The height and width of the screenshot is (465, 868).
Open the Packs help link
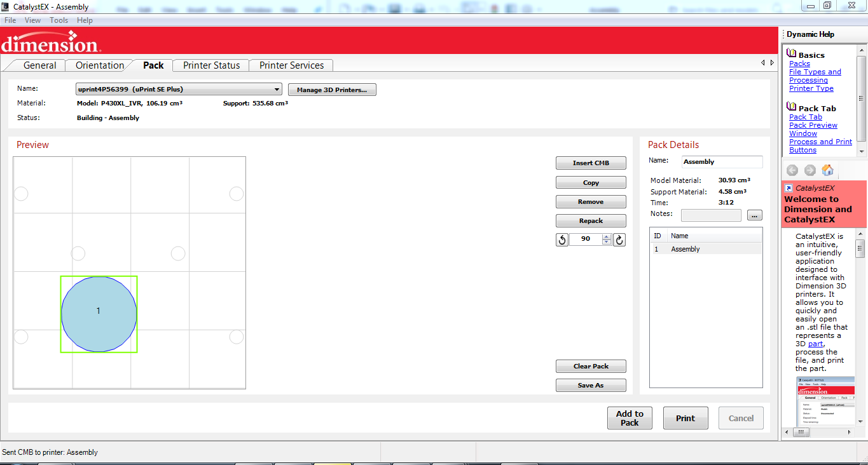[799, 64]
